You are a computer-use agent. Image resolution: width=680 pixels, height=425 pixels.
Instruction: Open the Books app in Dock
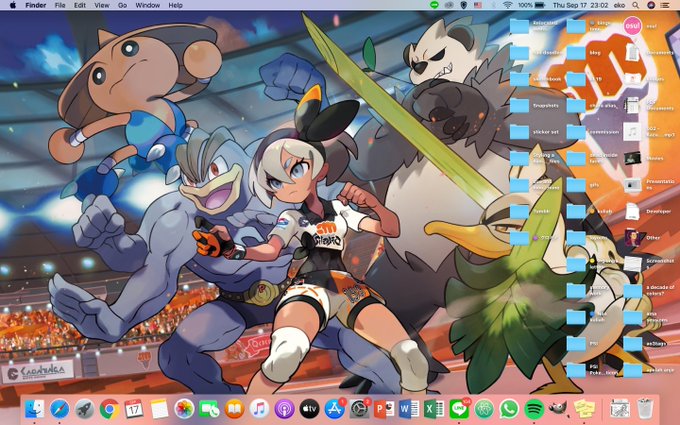(x=234, y=409)
